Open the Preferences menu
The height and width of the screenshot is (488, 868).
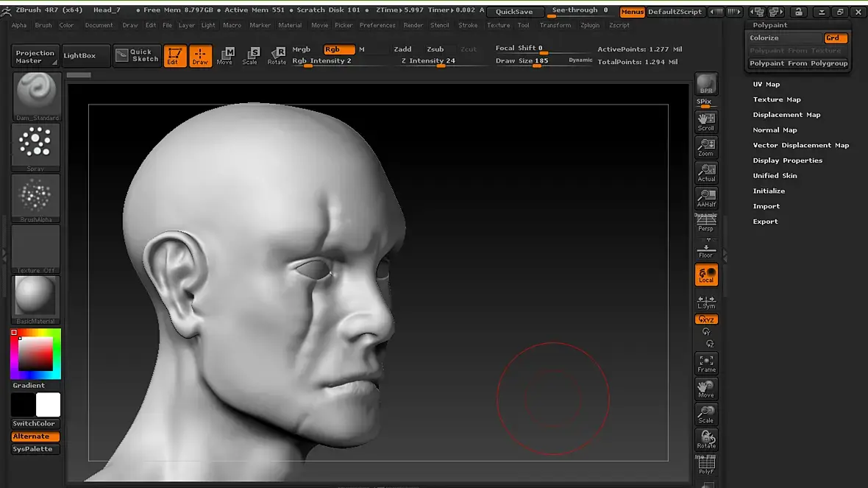click(377, 25)
